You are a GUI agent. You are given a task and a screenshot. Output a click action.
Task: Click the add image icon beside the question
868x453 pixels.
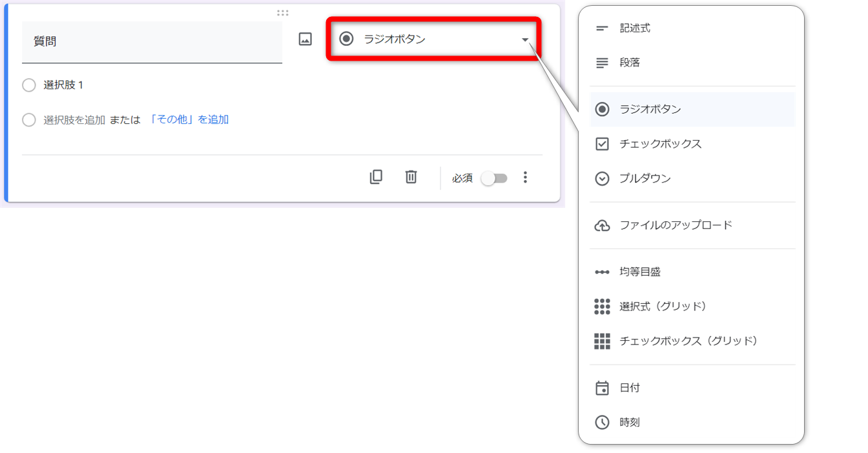click(x=305, y=39)
